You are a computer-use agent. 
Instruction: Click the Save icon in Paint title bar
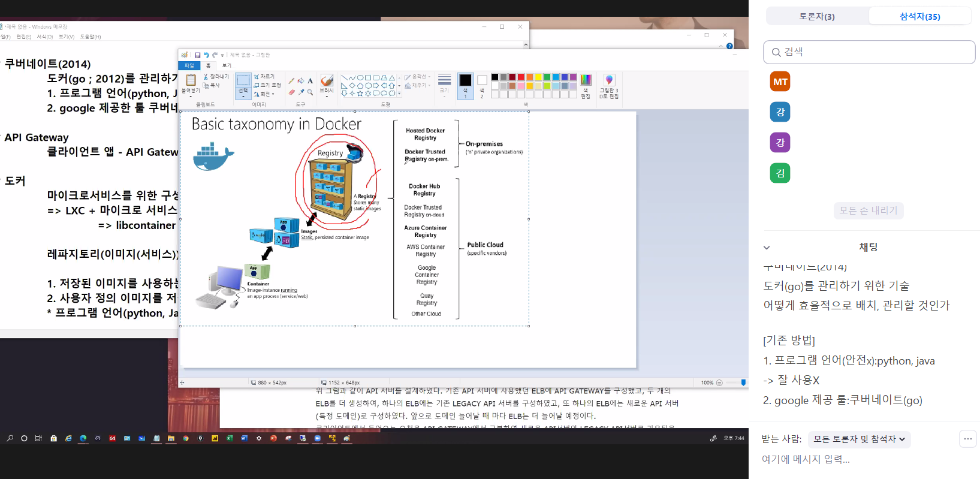[x=197, y=55]
